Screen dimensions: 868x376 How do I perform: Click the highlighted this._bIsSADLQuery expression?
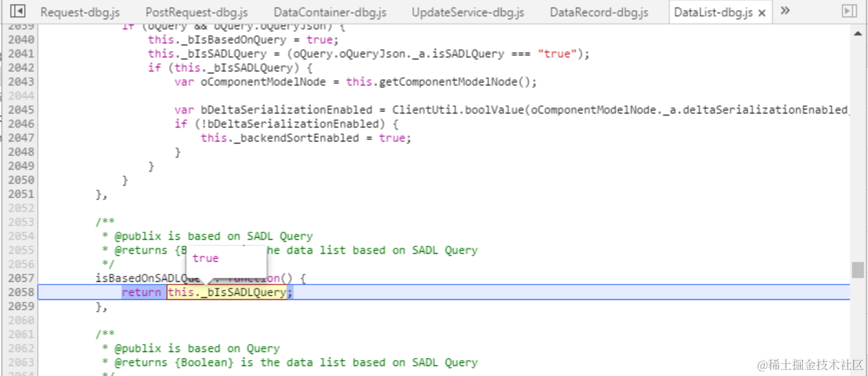[x=227, y=293]
